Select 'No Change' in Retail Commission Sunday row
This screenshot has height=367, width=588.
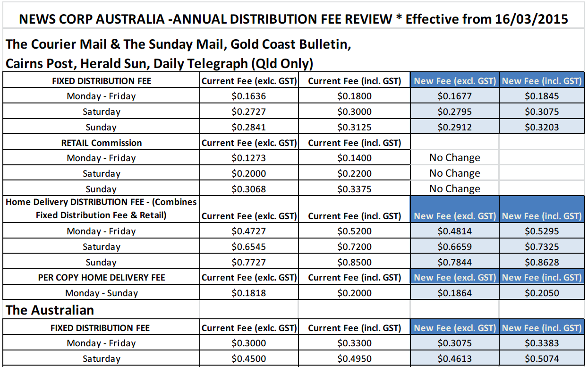[x=454, y=189]
